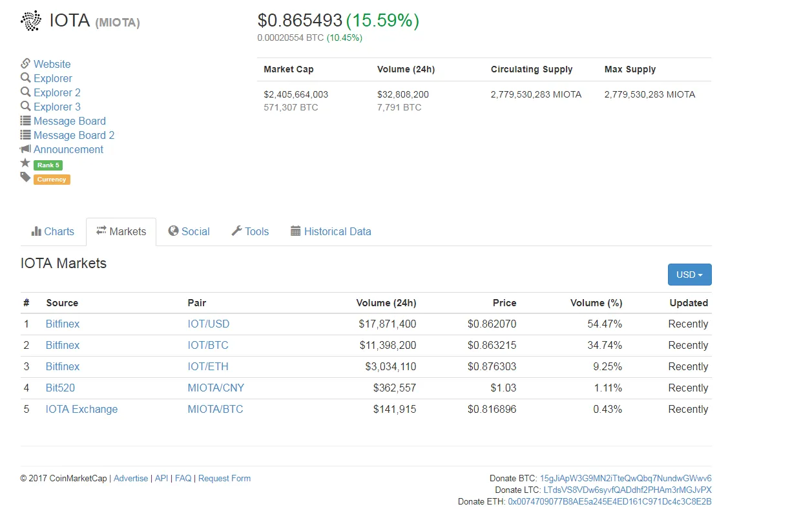
Task: Click the IOT/ETH pair link
Action: (x=208, y=366)
